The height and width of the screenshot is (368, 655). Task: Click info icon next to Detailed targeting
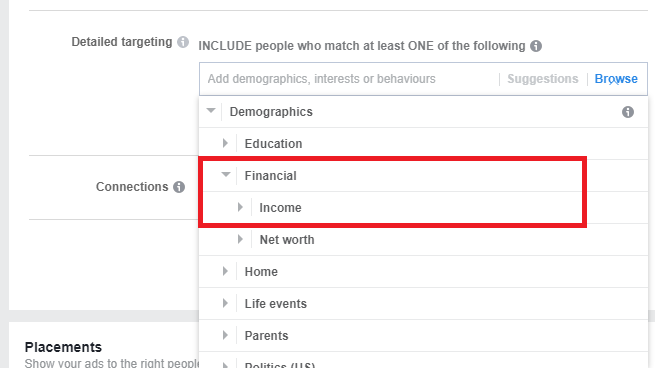tap(183, 42)
